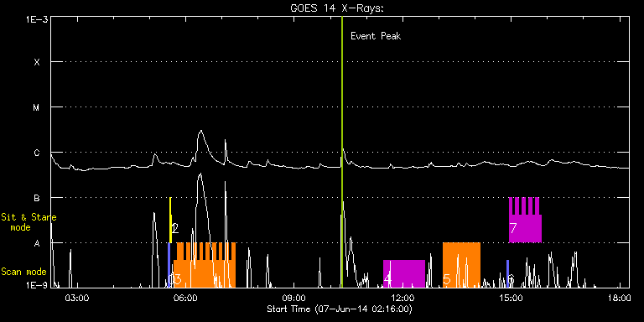Click the 06:00 time axis label
Viewport: 644px width, 322px height.
coord(185,299)
